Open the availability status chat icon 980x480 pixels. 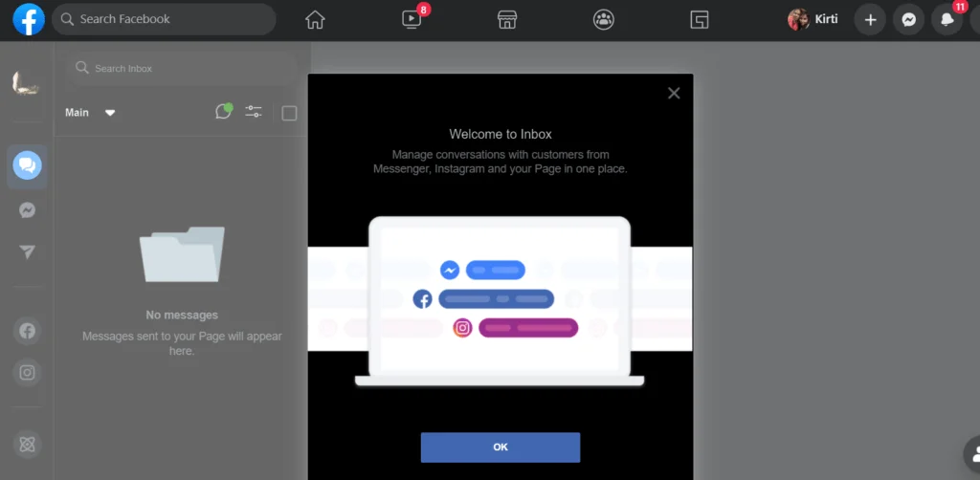[x=223, y=112]
